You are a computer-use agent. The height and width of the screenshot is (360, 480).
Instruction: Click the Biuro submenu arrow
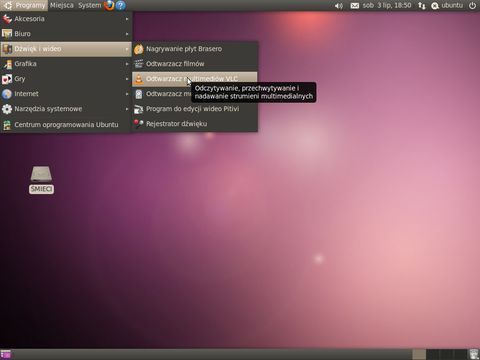coord(127,34)
